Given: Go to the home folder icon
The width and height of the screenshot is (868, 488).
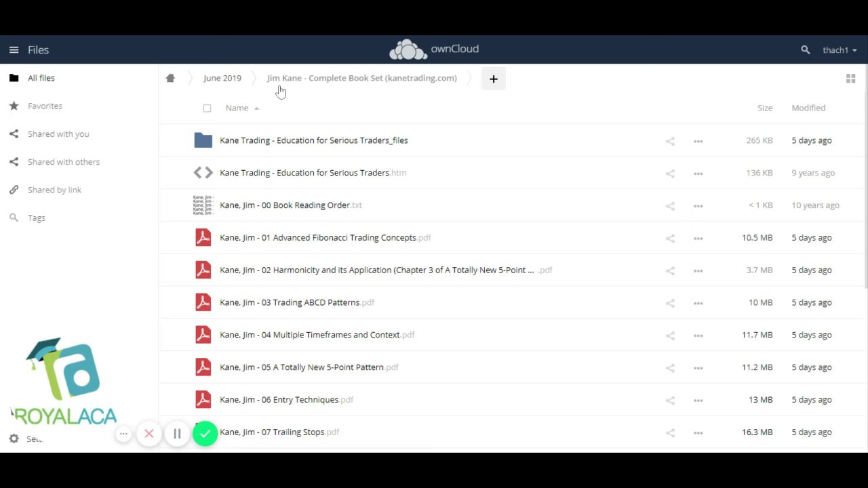Looking at the screenshot, I should tap(170, 78).
